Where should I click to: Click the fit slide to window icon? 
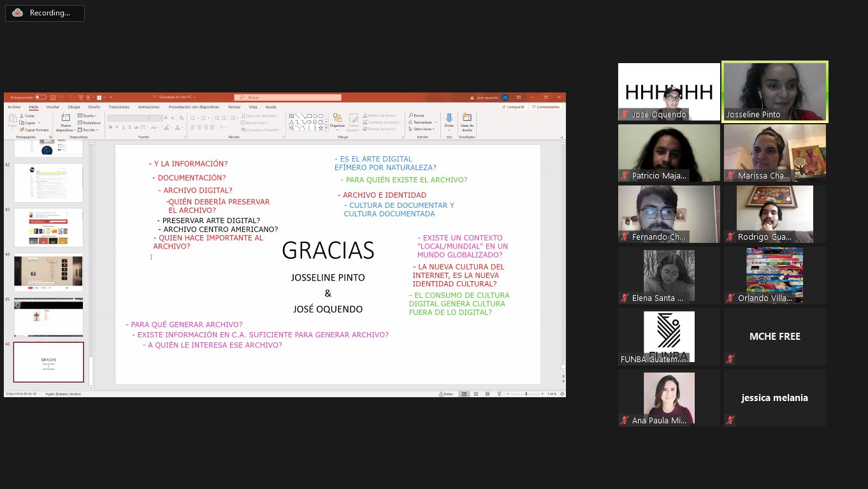coord(562,394)
